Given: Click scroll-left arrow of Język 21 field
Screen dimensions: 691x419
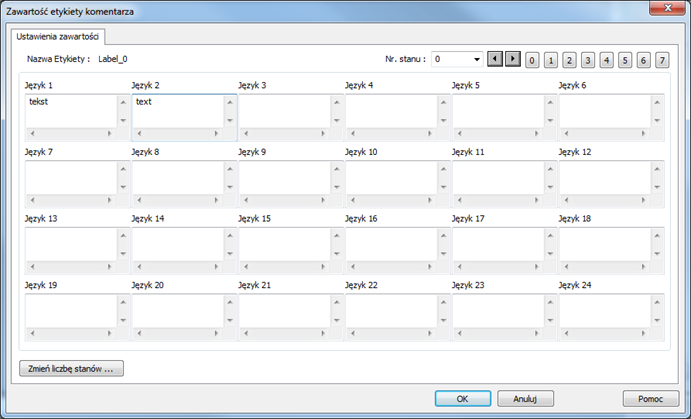Looking at the screenshot, I should click(246, 333).
